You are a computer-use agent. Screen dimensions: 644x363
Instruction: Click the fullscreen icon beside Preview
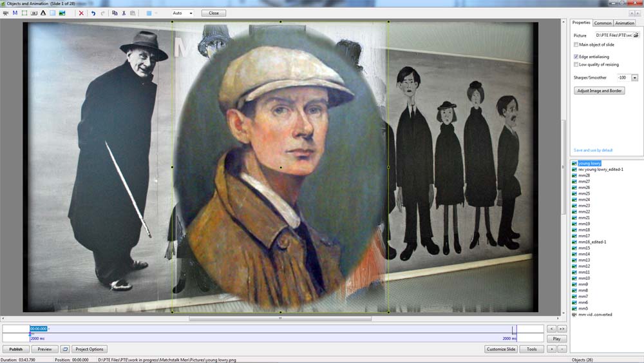65,349
